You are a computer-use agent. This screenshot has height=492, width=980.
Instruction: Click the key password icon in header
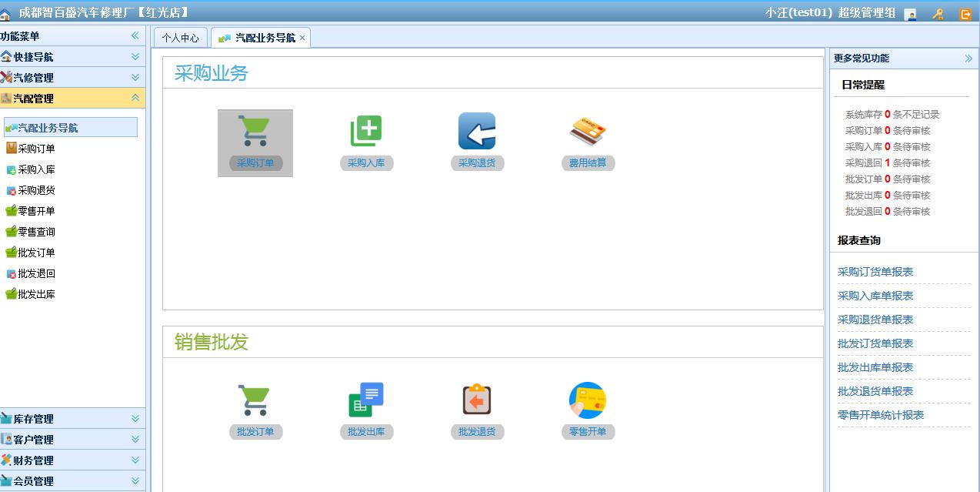click(x=938, y=14)
